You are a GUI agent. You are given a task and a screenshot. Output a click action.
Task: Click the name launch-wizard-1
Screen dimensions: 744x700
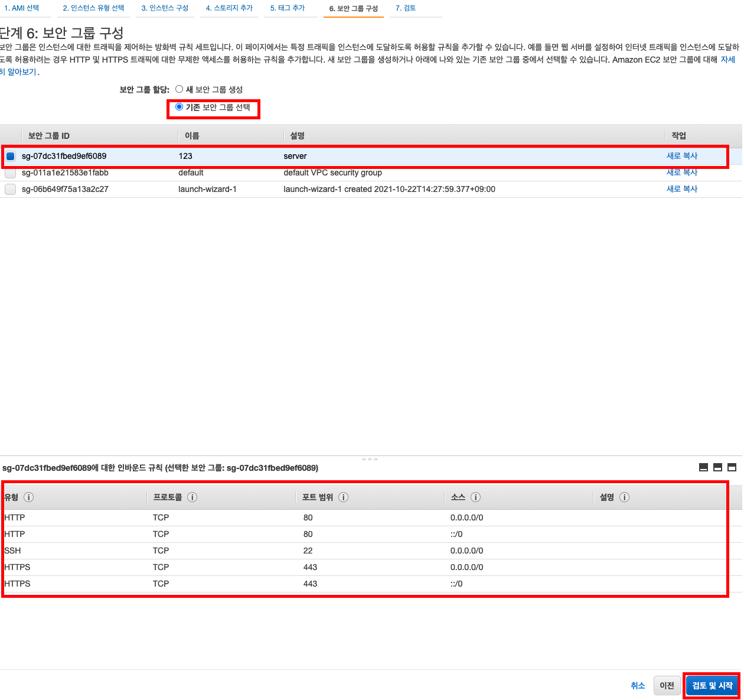[x=207, y=189]
